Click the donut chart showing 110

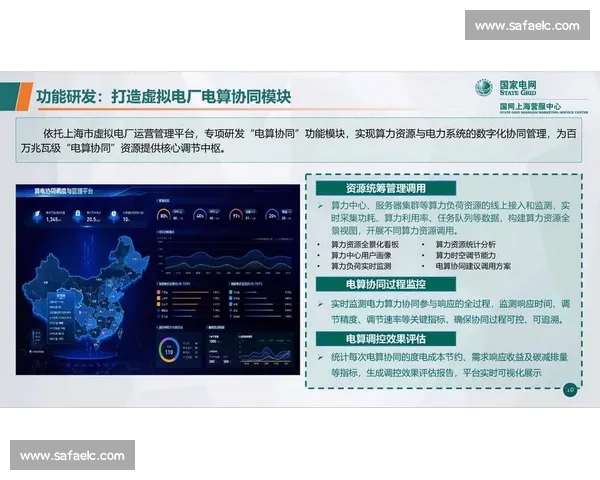[x=169, y=351]
